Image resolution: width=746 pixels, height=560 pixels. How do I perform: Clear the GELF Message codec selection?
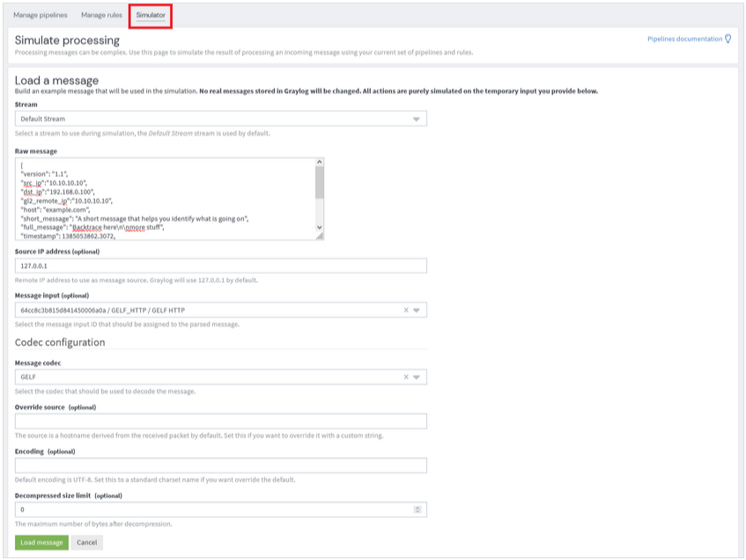[406, 377]
